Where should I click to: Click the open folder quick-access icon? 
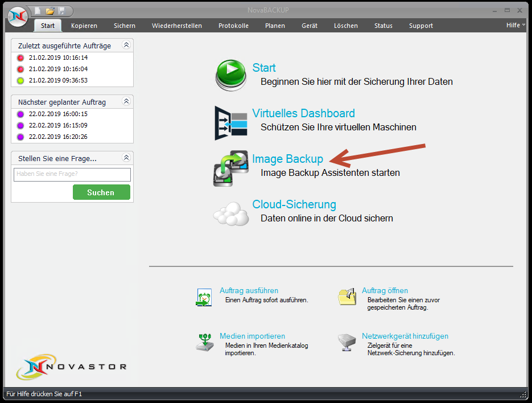point(50,11)
